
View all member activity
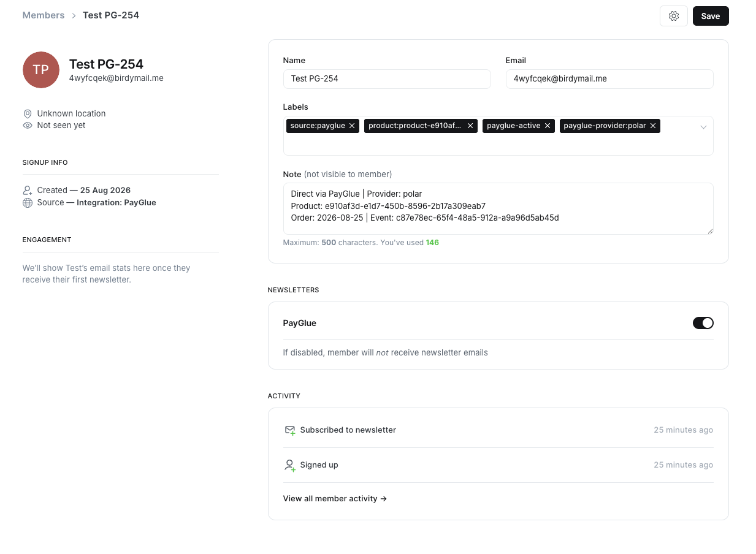tap(335, 499)
